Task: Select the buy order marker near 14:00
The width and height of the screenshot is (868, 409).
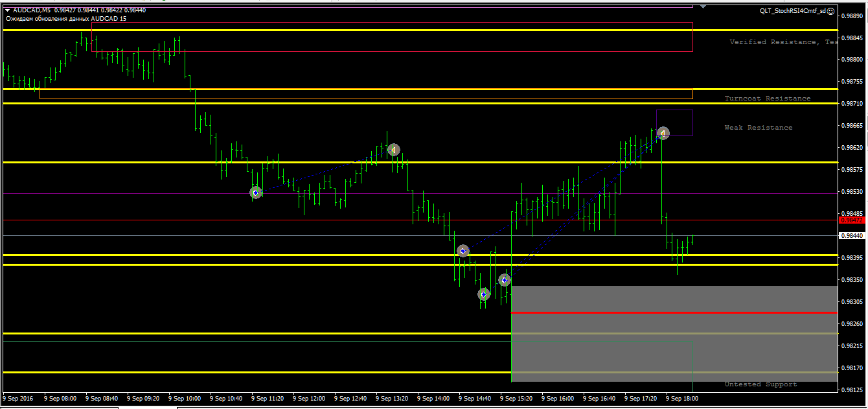Action: point(463,251)
